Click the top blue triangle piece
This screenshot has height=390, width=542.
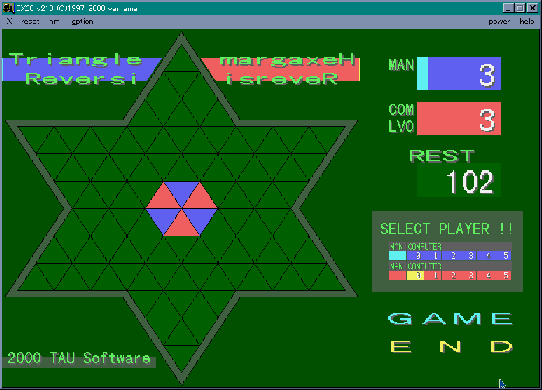coord(181,191)
